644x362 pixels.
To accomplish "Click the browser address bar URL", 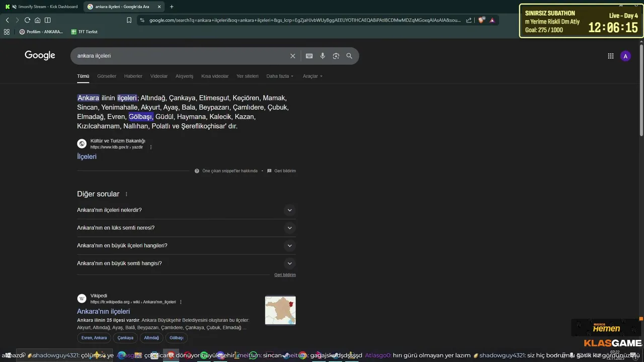I will tap(304, 20).
